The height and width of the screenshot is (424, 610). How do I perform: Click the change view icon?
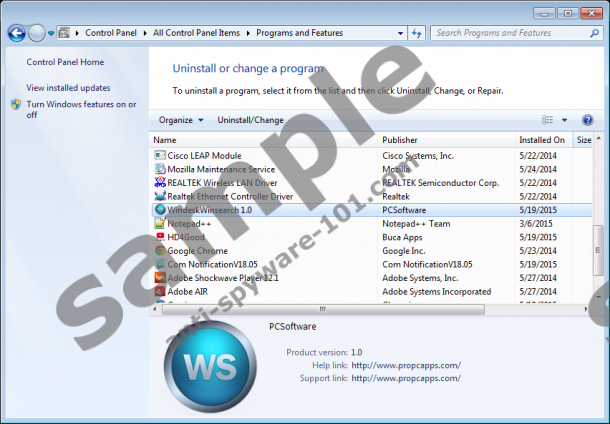click(x=547, y=120)
